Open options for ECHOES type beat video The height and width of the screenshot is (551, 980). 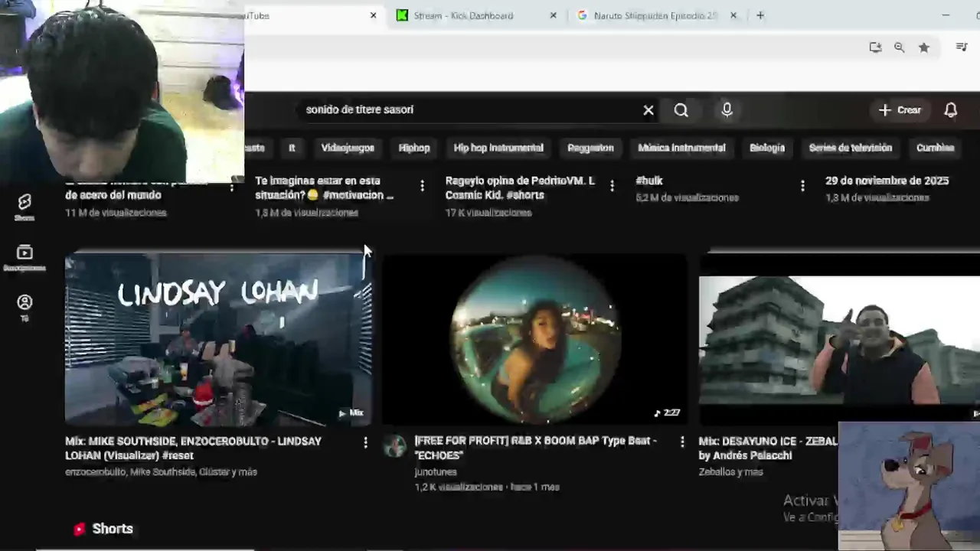682,442
